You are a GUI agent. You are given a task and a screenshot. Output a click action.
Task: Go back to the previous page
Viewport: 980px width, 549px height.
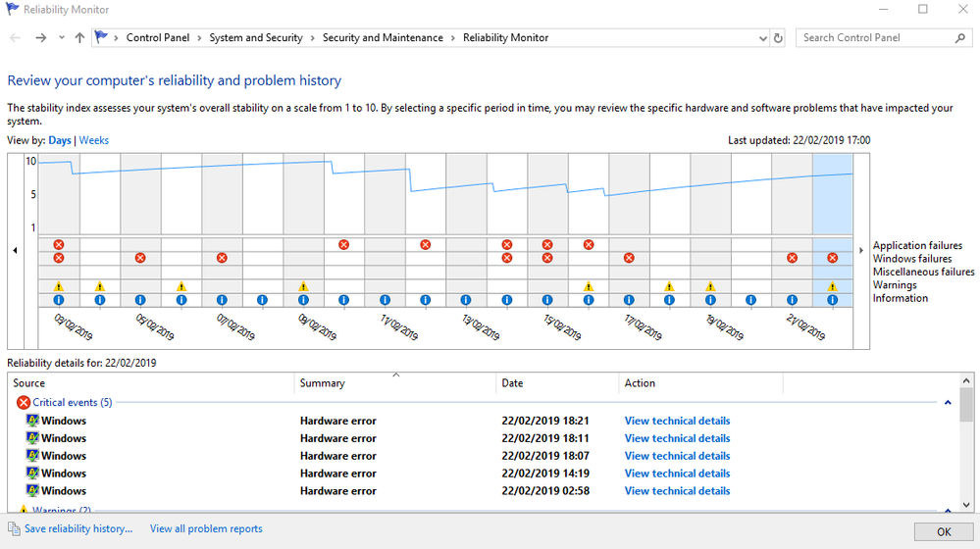(x=15, y=37)
